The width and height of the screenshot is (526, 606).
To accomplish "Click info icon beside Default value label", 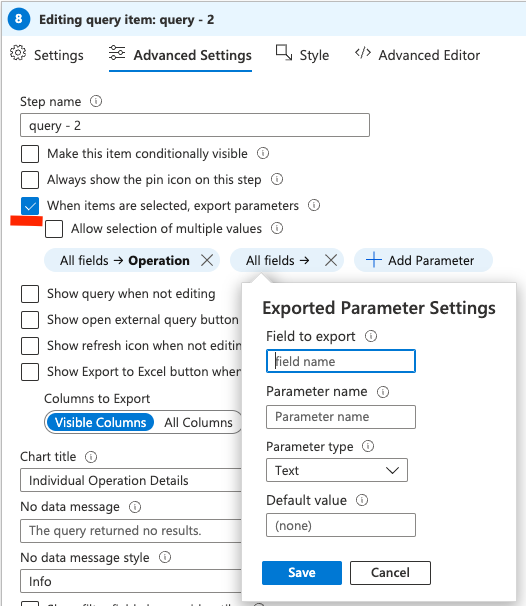I will click(x=362, y=500).
